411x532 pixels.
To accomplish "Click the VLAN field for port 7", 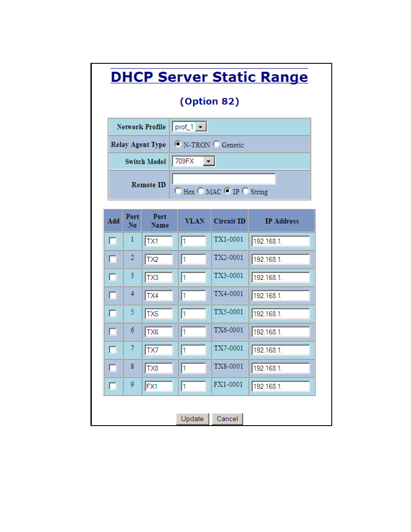I will 193,350.
